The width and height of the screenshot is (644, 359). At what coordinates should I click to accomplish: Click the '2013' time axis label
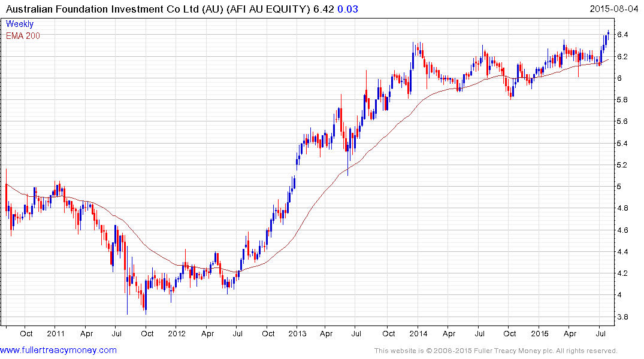[x=297, y=333]
